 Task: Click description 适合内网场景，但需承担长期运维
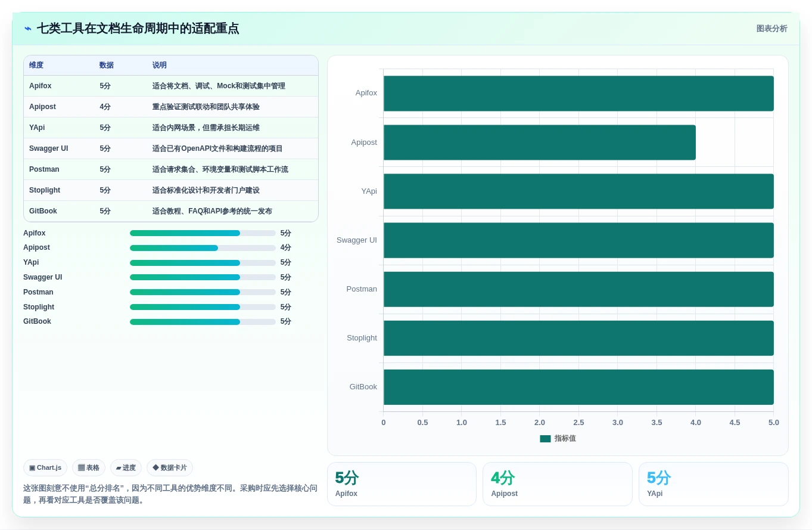pos(206,128)
